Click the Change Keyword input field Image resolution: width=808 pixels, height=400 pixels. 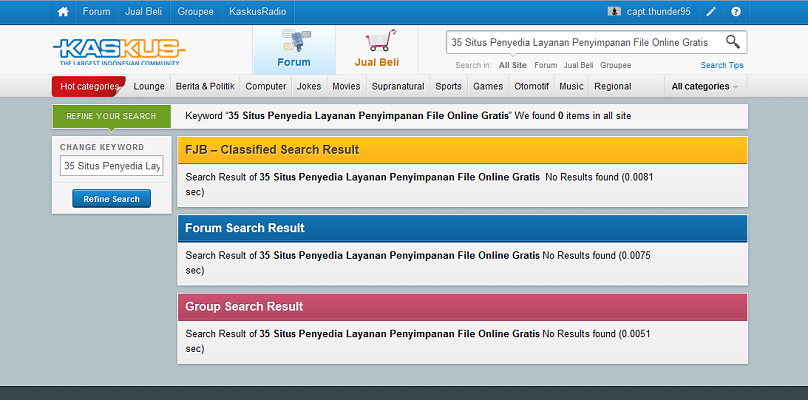(111, 166)
